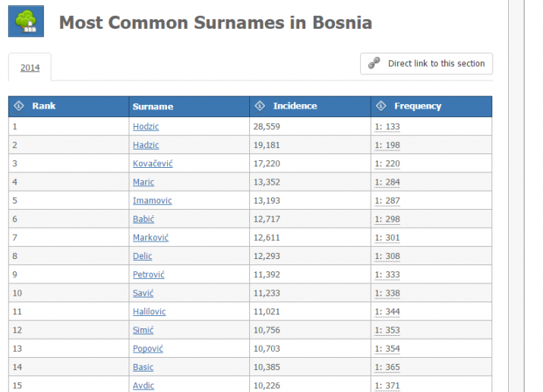Open the Imamovic surname page
543x392 pixels.
click(152, 201)
